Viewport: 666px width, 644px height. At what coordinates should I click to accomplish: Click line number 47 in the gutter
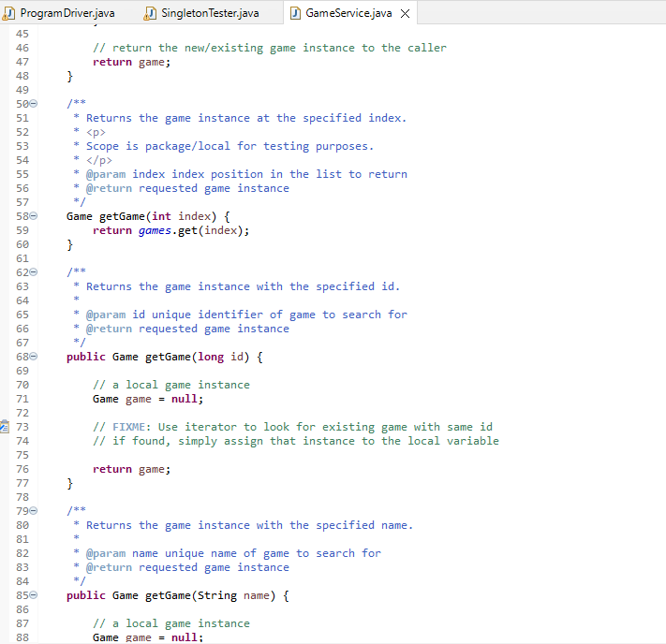pyautogui.click(x=22, y=62)
